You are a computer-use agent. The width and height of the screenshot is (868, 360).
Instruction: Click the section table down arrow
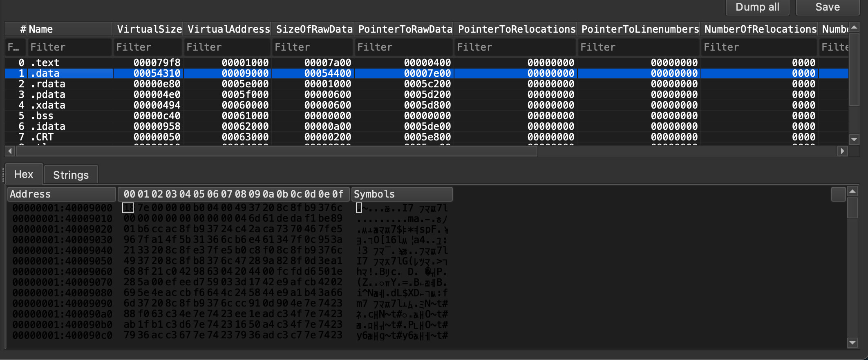[854, 140]
